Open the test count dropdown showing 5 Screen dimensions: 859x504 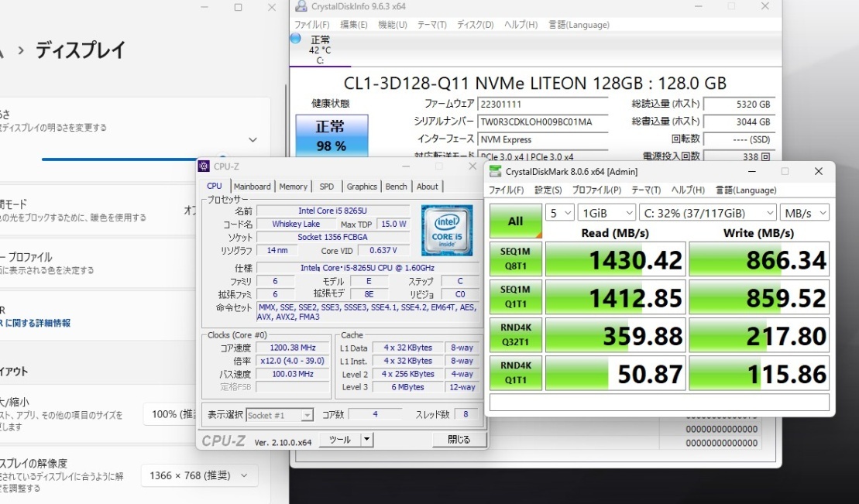pyautogui.click(x=559, y=213)
